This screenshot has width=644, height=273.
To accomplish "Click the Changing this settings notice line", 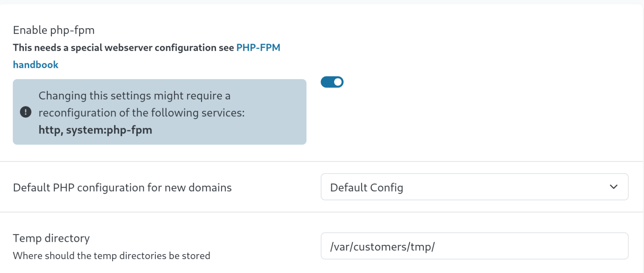I will (135, 96).
